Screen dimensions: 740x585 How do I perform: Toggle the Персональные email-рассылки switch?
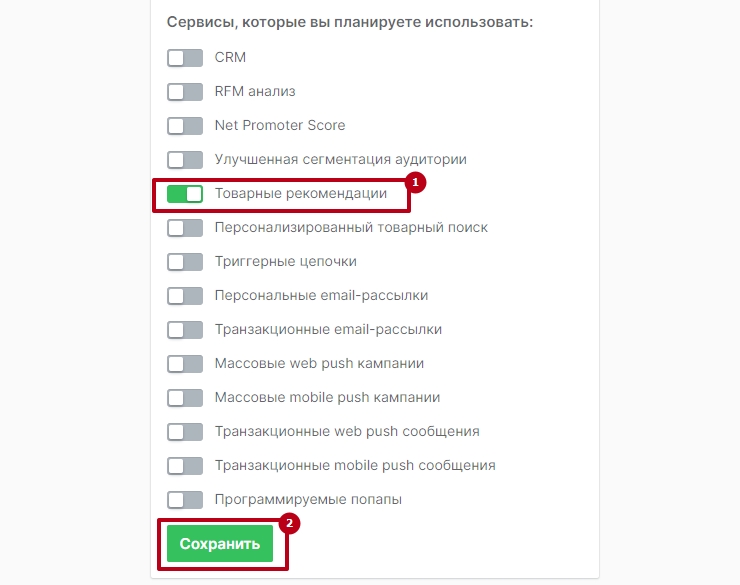tap(185, 296)
